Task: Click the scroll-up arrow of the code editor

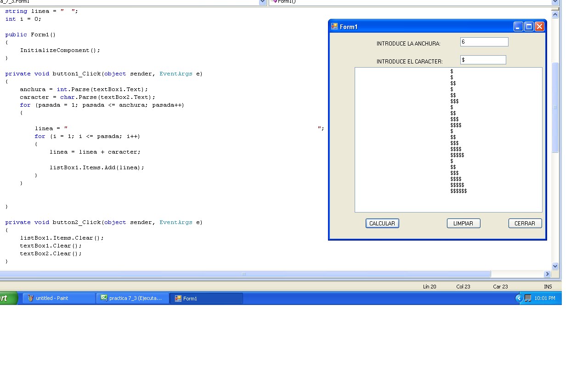Action: [555, 14]
